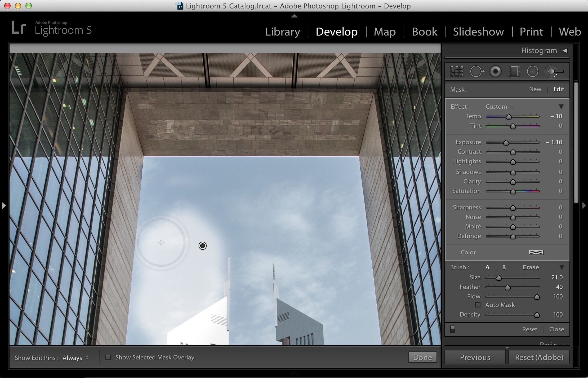Image resolution: width=588 pixels, height=378 pixels.
Task: Click the Reset (Adobe) button
Action: tap(539, 357)
